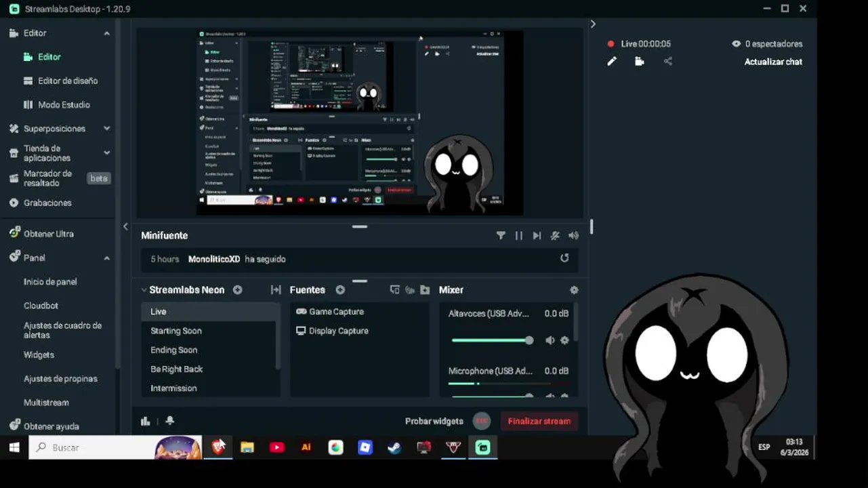Open Roblox from the taskbar
868x488 pixels.
[x=365, y=447]
